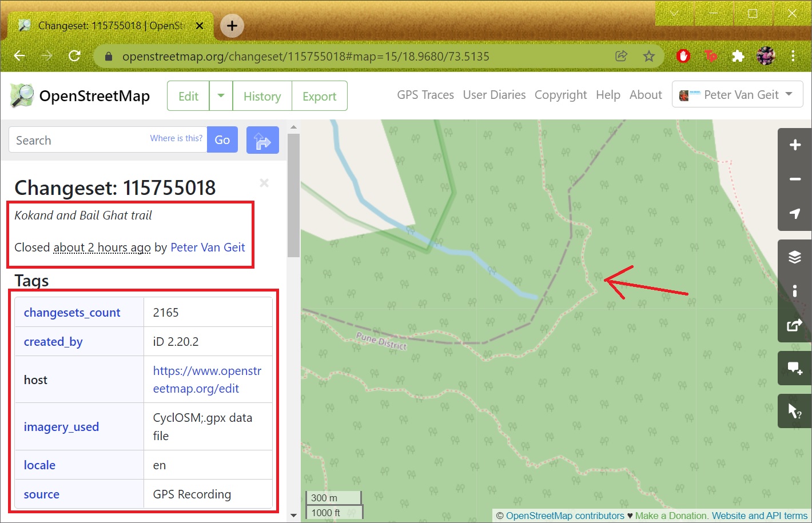The image size is (812, 523).
Task: Zoom in on the map
Action: 795,145
